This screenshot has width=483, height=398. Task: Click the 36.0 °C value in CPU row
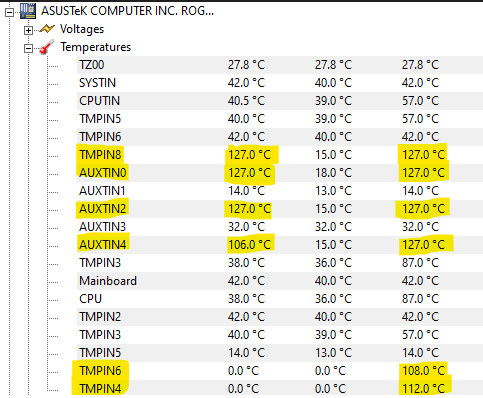(333, 299)
